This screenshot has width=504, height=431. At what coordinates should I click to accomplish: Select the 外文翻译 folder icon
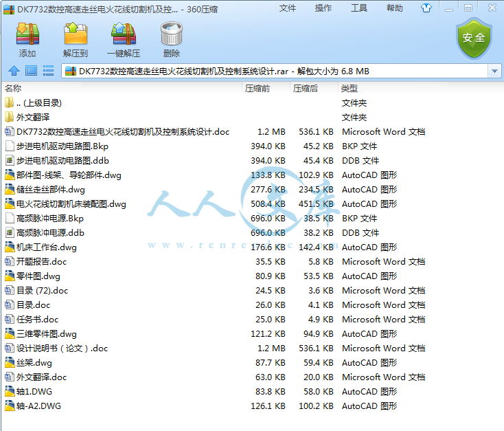point(10,117)
